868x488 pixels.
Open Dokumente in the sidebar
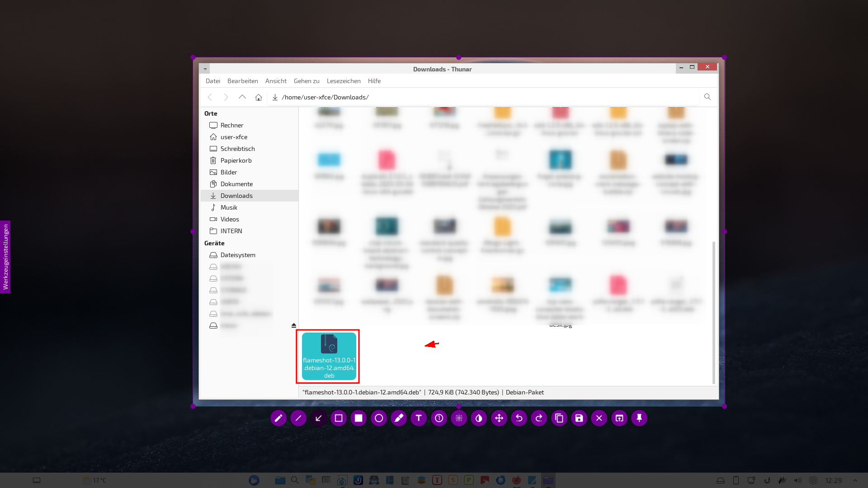(x=249, y=184)
